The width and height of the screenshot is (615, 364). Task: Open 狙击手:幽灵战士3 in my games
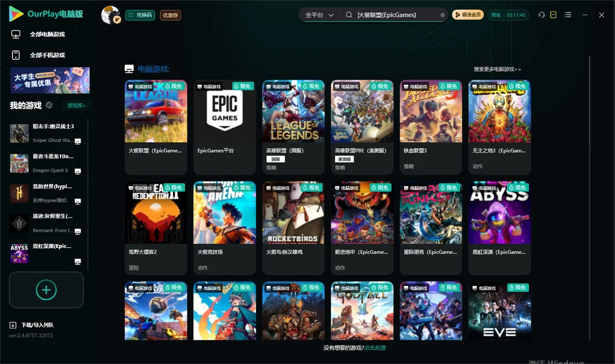point(46,133)
